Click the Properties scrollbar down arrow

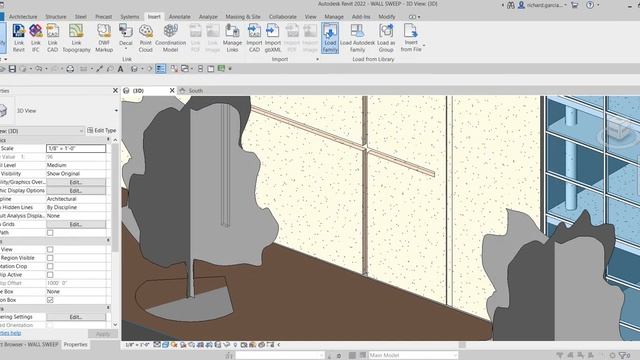(115, 325)
